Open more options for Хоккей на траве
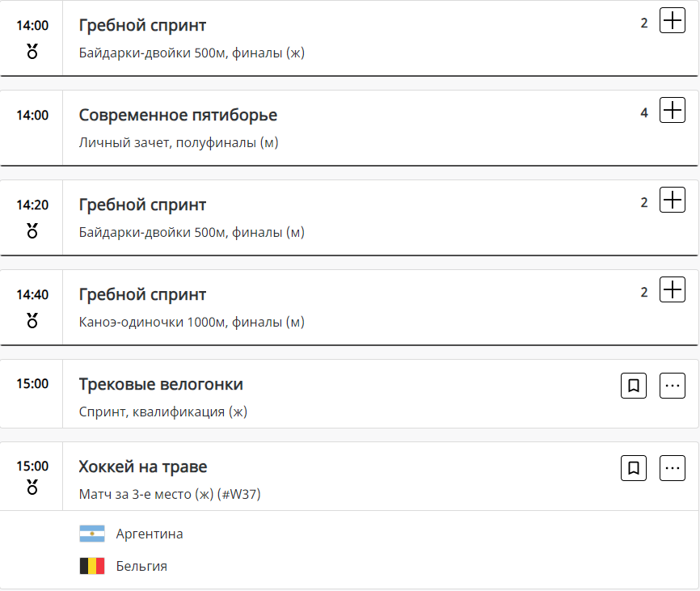700x591 pixels. click(673, 468)
